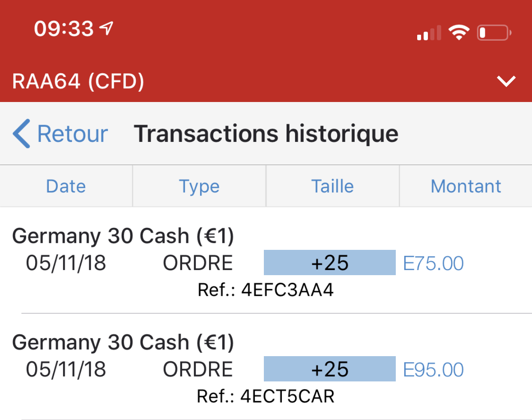Open the E75.00 amount link
The width and height of the screenshot is (532, 420).
click(433, 264)
